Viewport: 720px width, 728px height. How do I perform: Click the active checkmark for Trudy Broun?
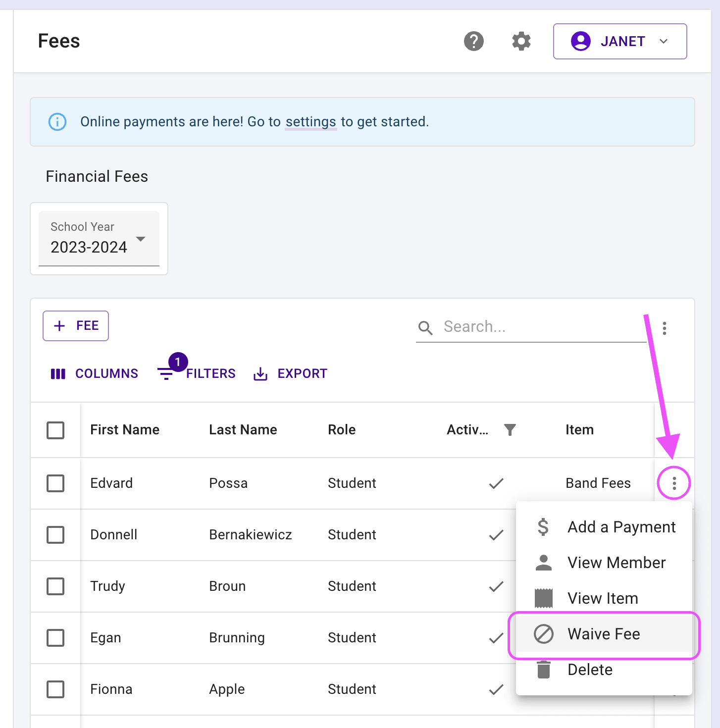pyautogui.click(x=496, y=586)
